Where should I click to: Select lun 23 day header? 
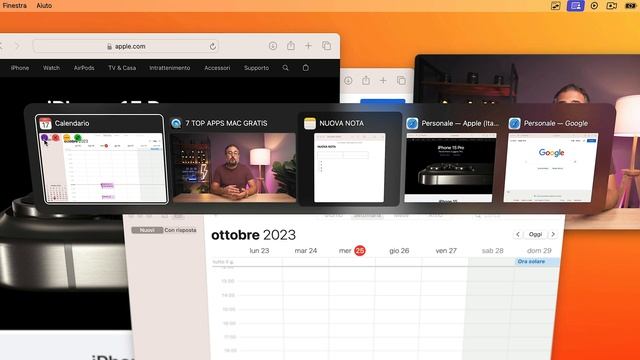(259, 251)
